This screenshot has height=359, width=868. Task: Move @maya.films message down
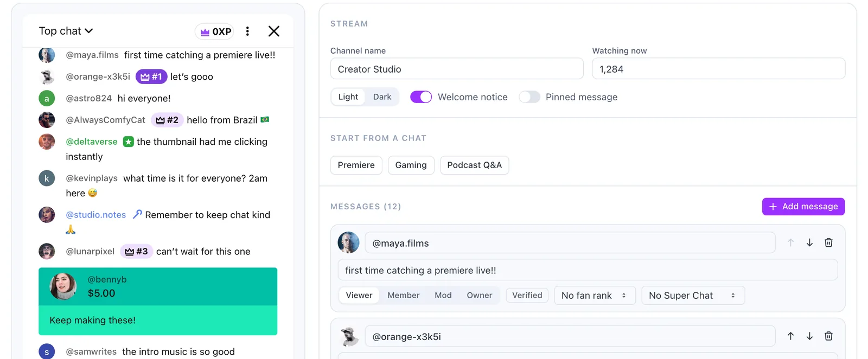tap(809, 242)
